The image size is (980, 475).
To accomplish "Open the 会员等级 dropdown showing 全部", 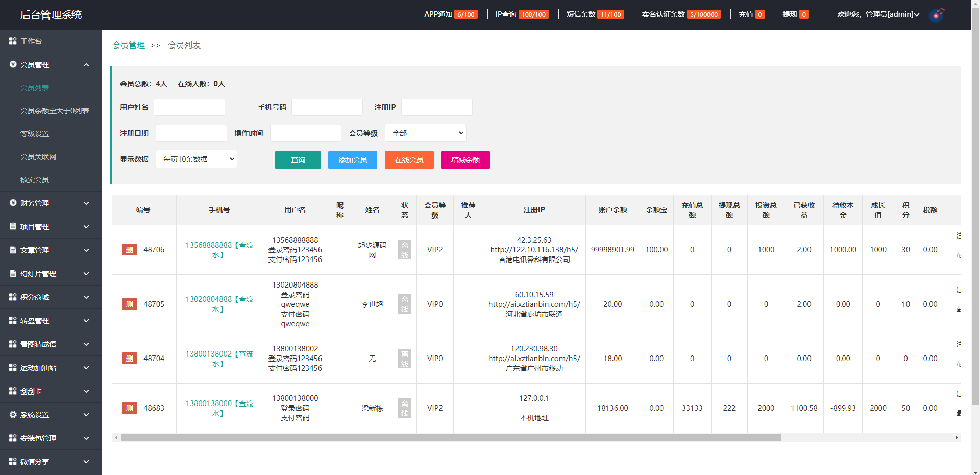I will [x=425, y=133].
